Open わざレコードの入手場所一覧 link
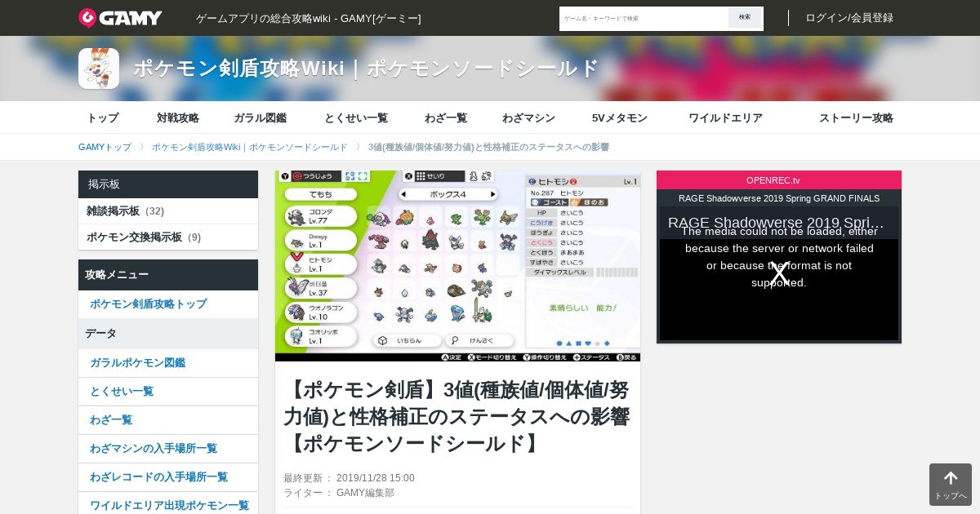The width and height of the screenshot is (980, 514). 168,477
